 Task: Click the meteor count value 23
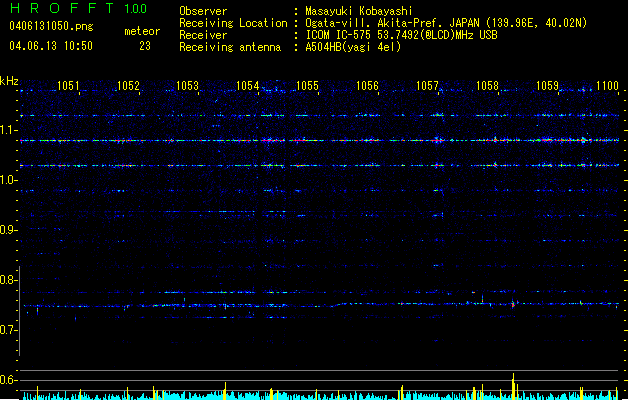point(145,46)
